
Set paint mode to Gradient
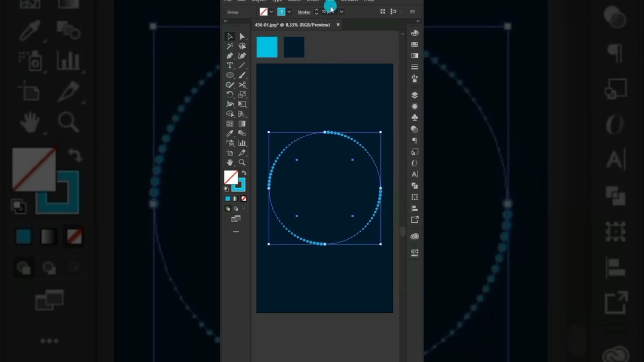[x=235, y=199]
